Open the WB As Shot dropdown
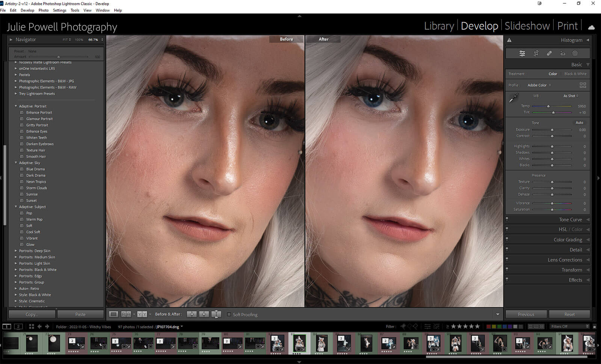Screen dimensions: 601x364 click(x=571, y=96)
